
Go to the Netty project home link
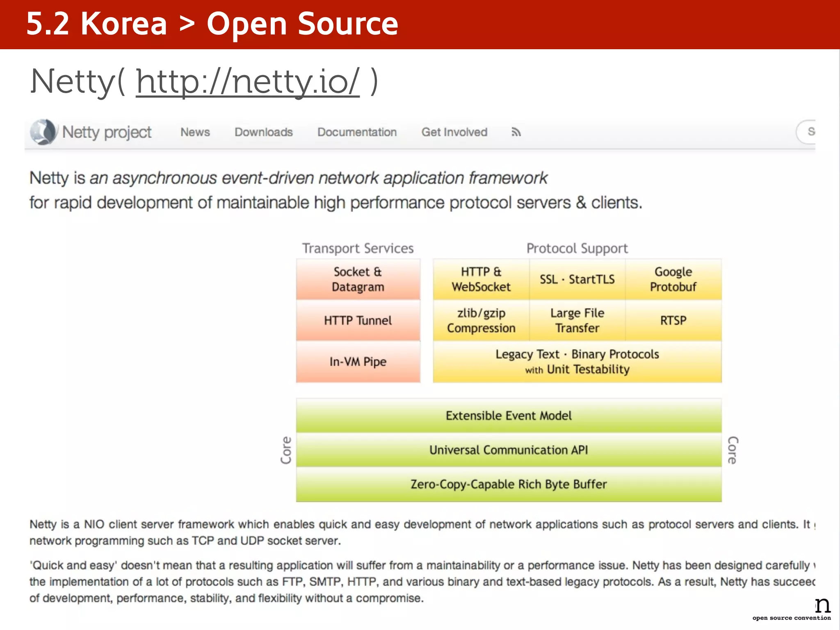[x=107, y=132]
